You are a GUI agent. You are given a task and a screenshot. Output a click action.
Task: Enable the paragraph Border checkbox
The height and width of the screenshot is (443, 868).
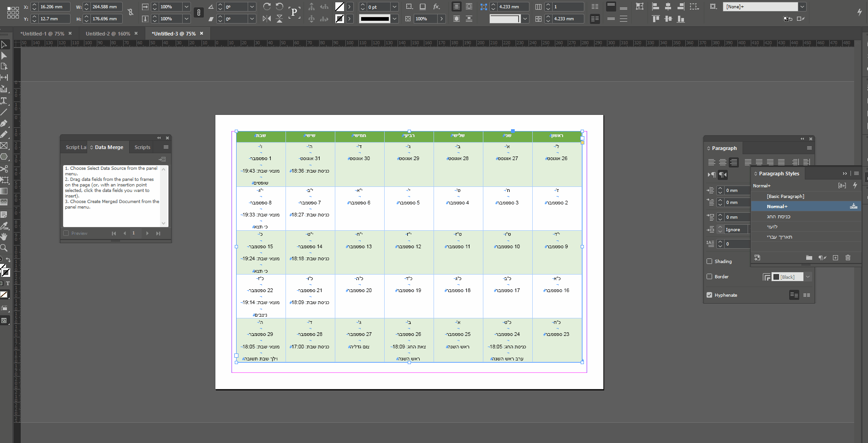[709, 276]
